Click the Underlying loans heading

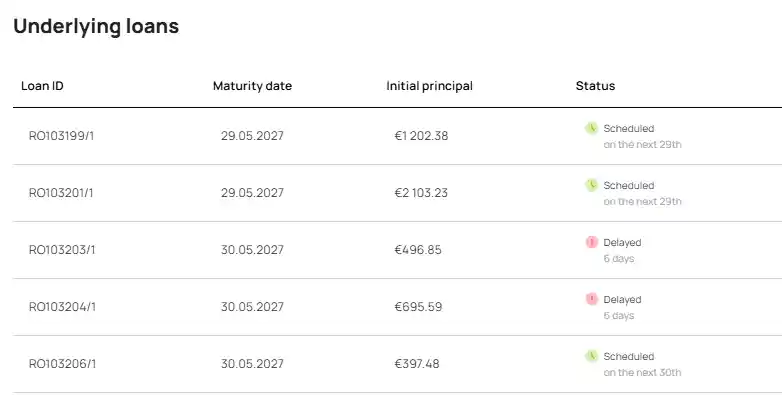[96, 26]
